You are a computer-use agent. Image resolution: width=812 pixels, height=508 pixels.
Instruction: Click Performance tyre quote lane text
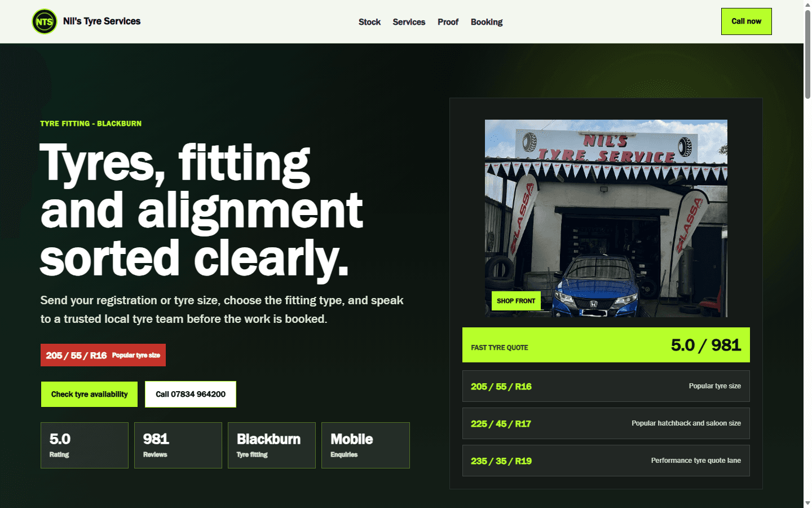point(696,461)
